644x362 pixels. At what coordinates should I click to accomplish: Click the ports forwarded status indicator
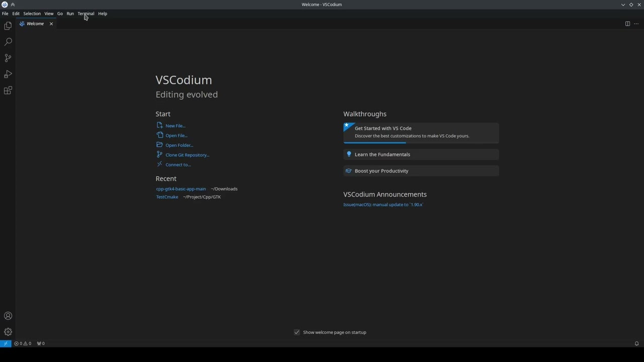[41, 343]
